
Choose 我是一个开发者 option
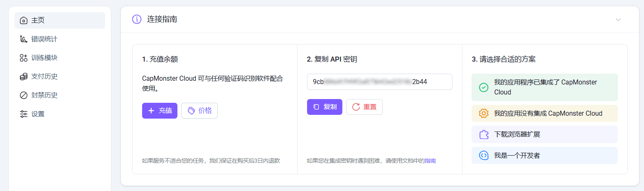pos(545,156)
